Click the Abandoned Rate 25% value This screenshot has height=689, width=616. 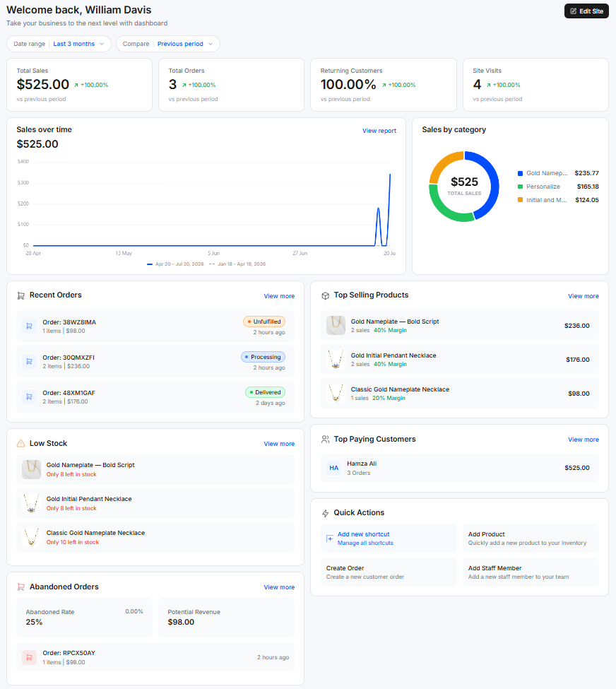[x=34, y=622]
